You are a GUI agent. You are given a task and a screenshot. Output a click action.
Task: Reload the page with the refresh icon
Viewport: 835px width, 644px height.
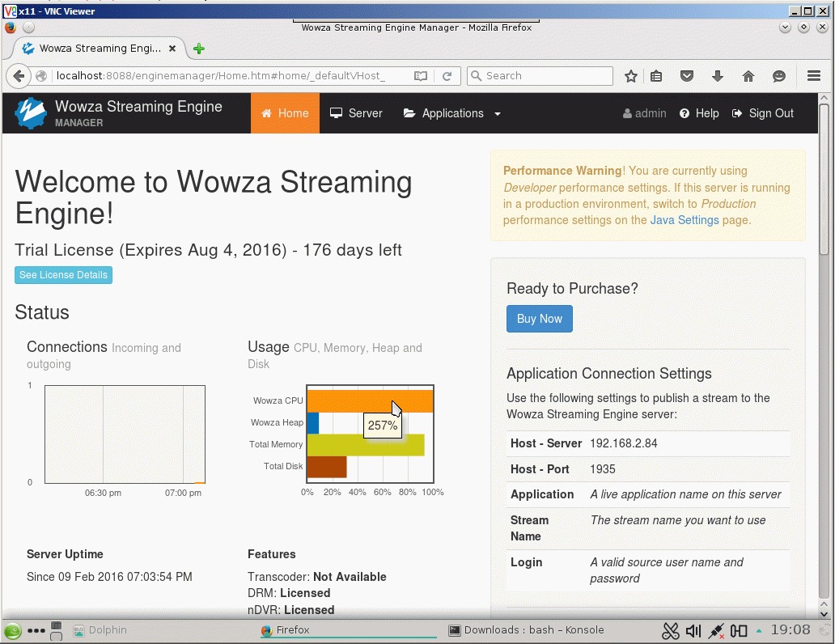pyautogui.click(x=447, y=76)
